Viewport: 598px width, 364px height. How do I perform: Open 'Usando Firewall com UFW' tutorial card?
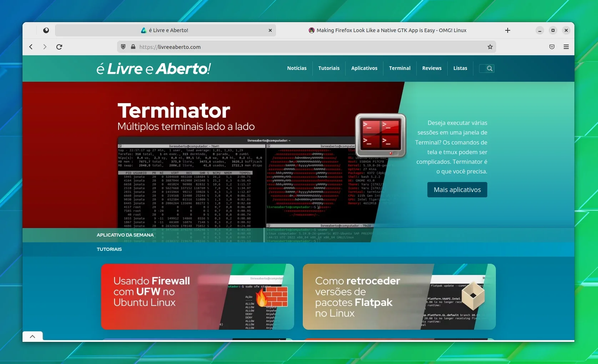(x=197, y=297)
